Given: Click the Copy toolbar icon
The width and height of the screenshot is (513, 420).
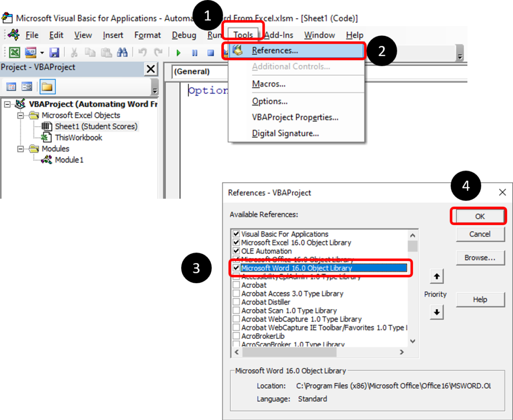Looking at the screenshot, I should (x=90, y=52).
